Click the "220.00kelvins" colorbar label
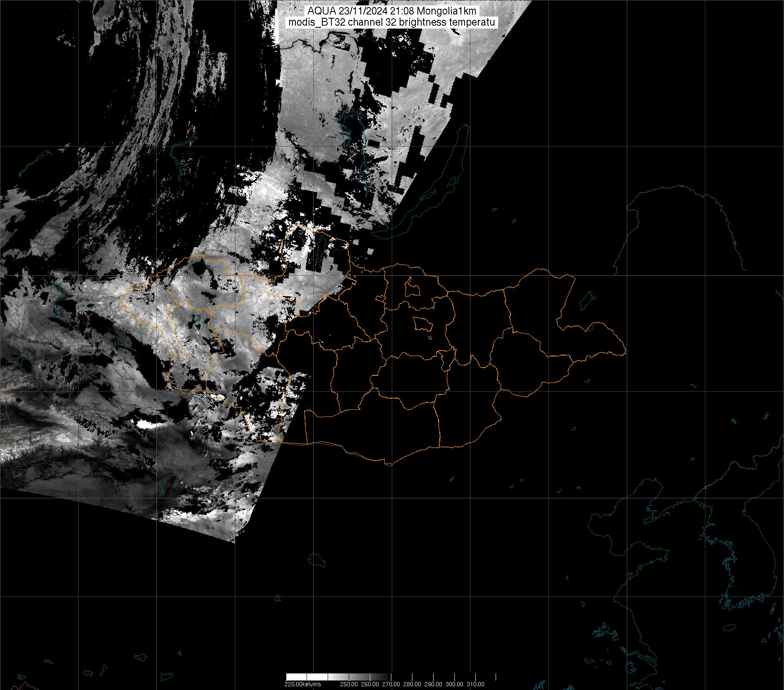Screen dimensions: 784x690 click(302, 684)
